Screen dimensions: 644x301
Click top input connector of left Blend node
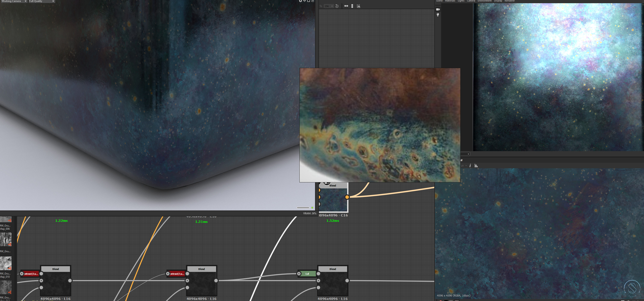[x=41, y=274]
